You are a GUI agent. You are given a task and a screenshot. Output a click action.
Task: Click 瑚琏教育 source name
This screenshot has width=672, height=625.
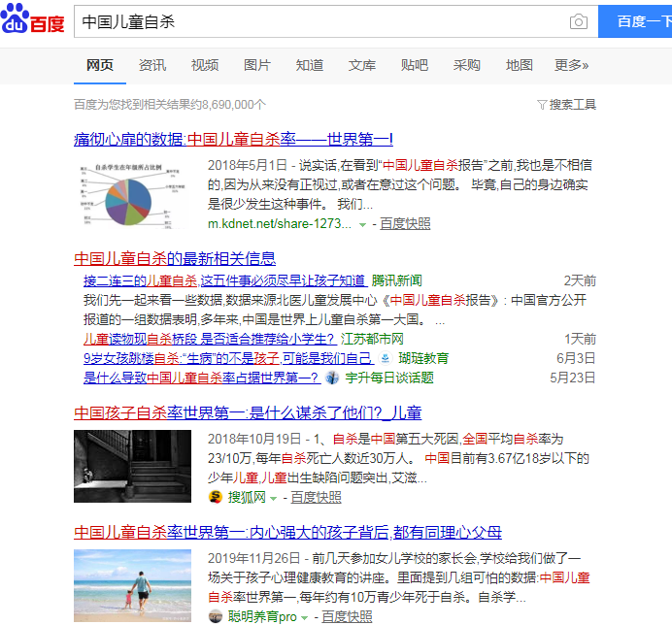[423, 358]
